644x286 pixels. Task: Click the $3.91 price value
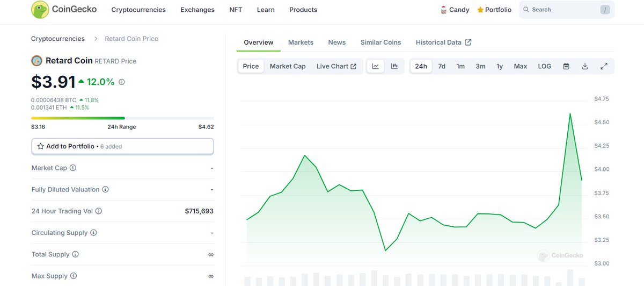coord(53,82)
